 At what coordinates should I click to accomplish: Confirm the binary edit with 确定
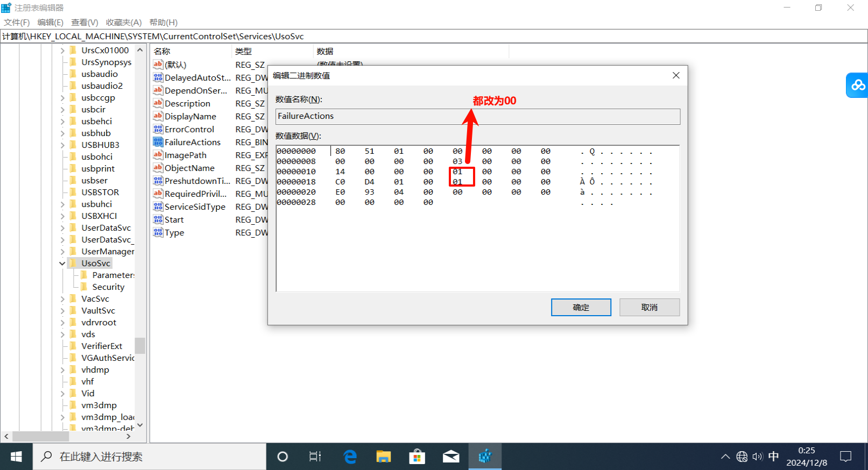pos(581,307)
